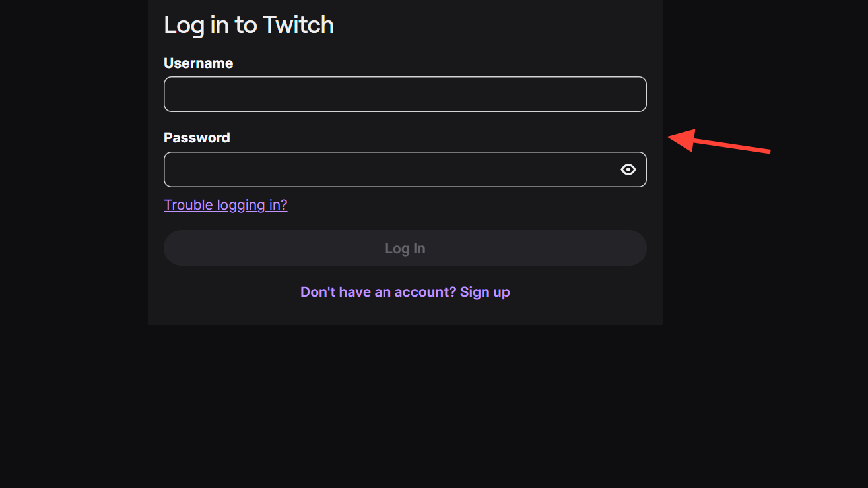The height and width of the screenshot is (488, 868).
Task: Click inside the Username input field
Action: 405,94
